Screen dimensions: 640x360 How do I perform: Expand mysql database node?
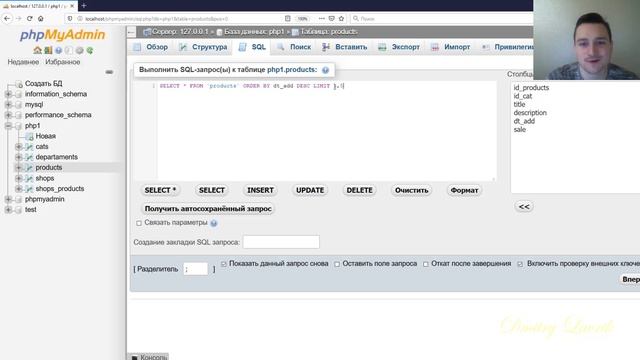8,104
